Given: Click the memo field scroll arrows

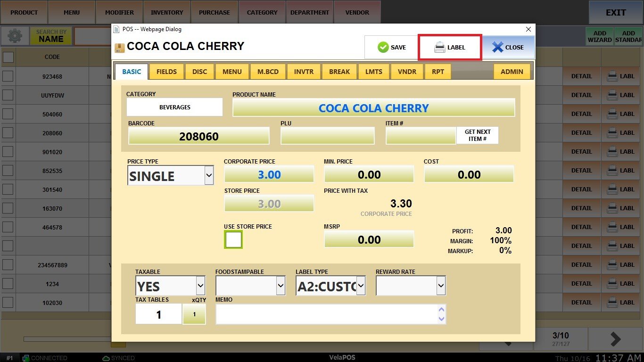Looking at the screenshot, I should pos(441,314).
